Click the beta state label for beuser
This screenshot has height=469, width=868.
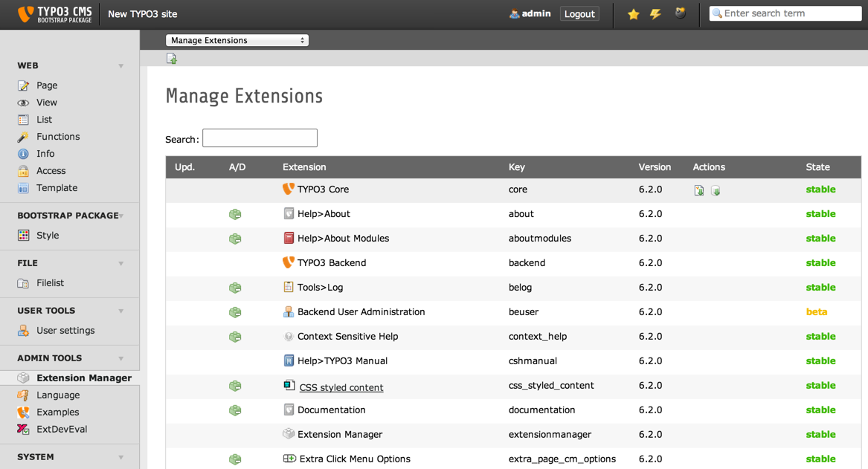[x=817, y=312]
